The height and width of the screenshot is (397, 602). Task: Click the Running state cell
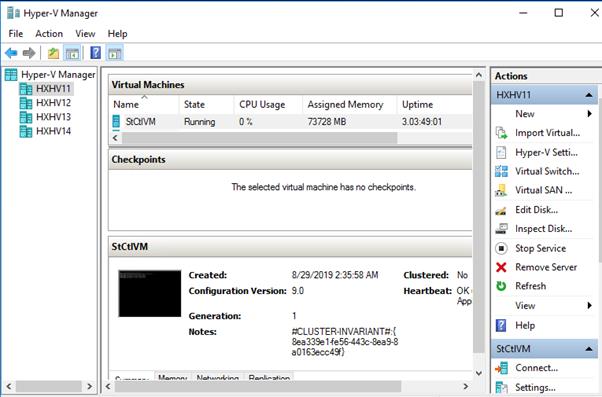tap(199, 122)
